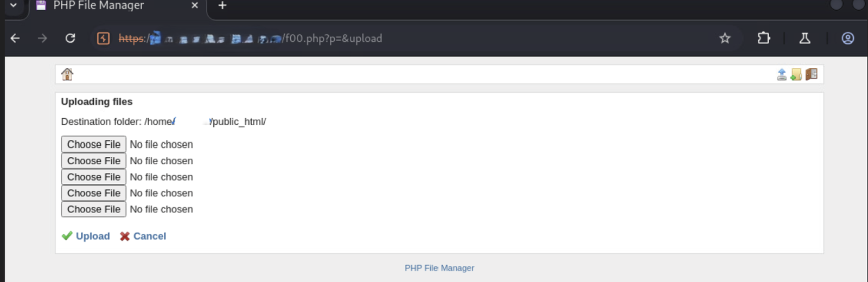The image size is (868, 282).
Task: Open the browser extensions puzzle icon
Action: point(764,39)
